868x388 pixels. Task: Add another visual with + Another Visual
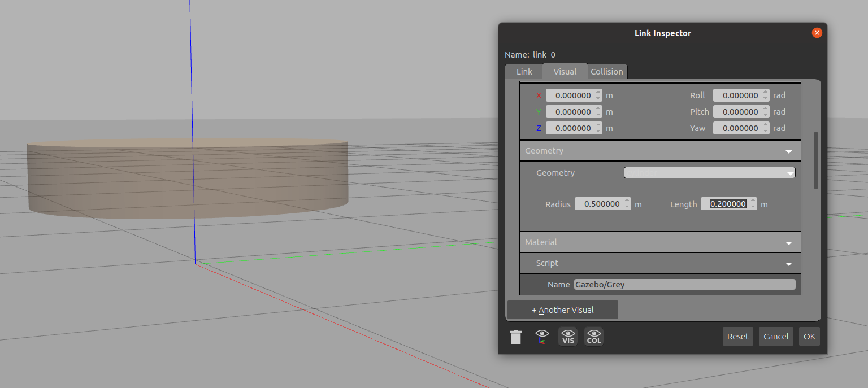563,310
